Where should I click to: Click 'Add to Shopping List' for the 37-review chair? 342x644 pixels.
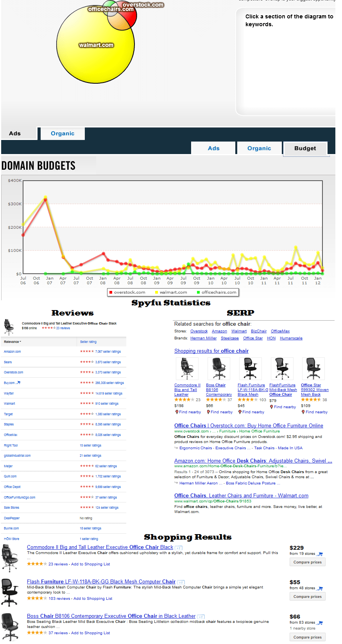click(x=90, y=633)
